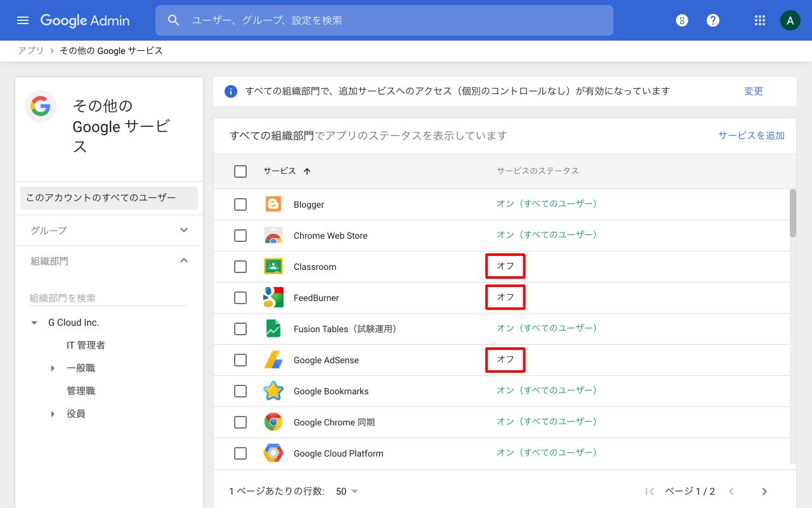Click the Google Admin logo

pyautogui.click(x=85, y=20)
